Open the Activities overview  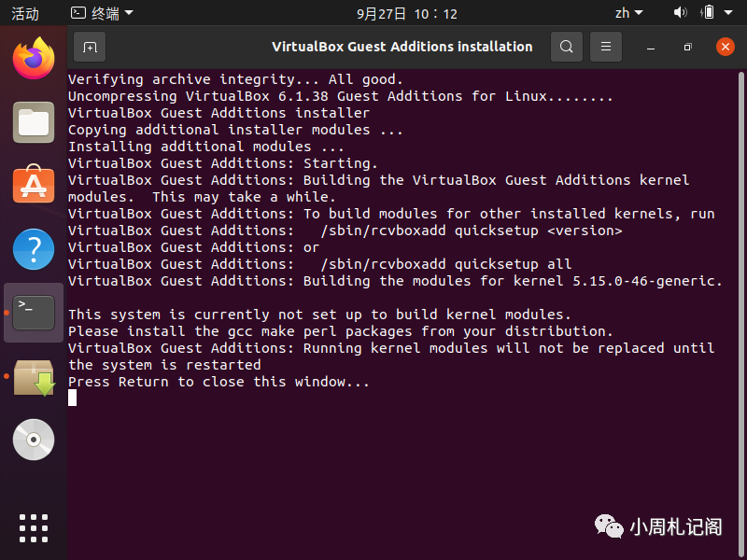point(25,13)
